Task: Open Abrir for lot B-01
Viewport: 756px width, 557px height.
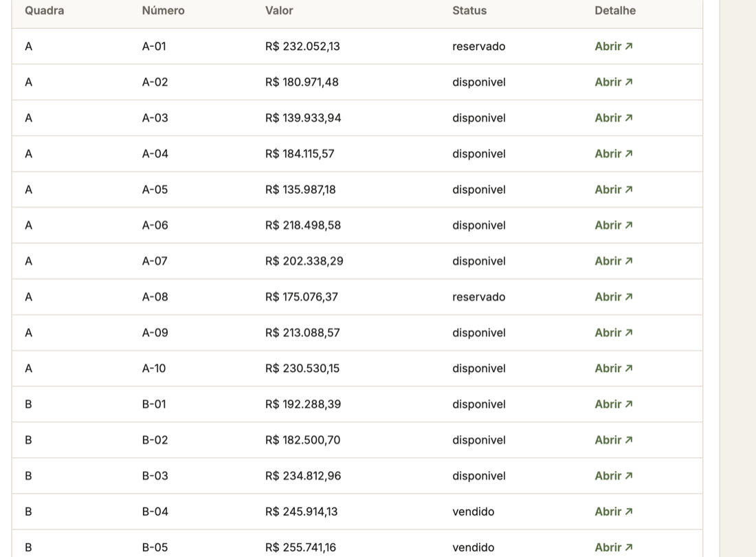Action: [x=613, y=404]
